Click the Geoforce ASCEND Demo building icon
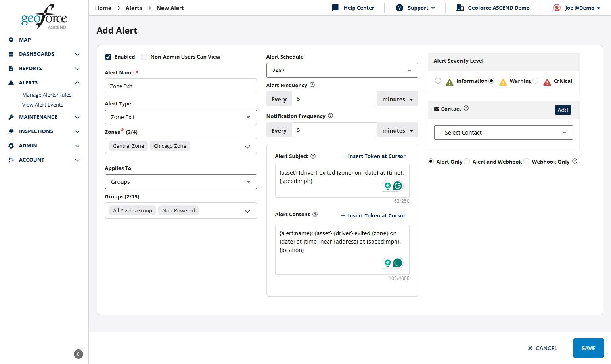The width and height of the screenshot is (611, 364). [460, 8]
